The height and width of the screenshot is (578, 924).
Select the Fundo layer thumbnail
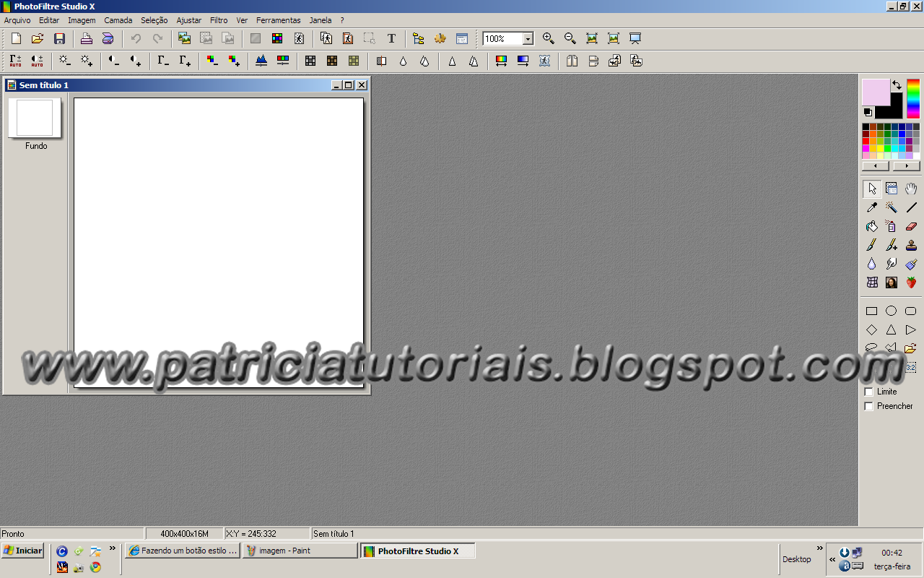point(35,118)
